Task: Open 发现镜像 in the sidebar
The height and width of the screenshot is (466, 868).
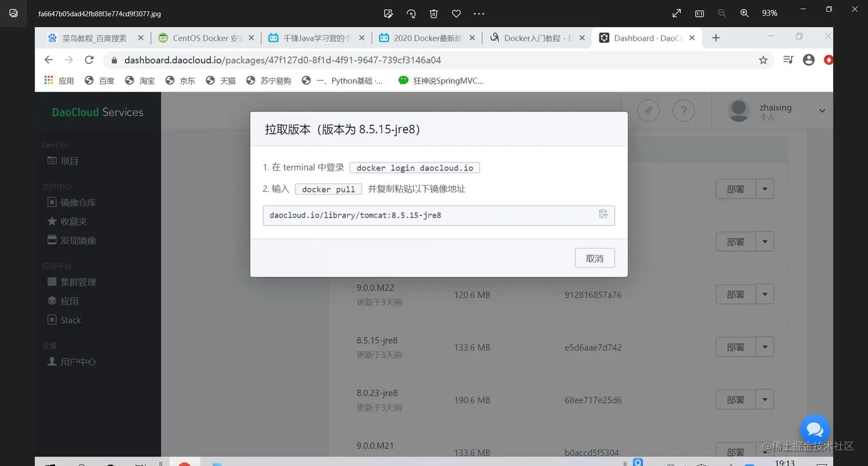Action: click(x=71, y=240)
